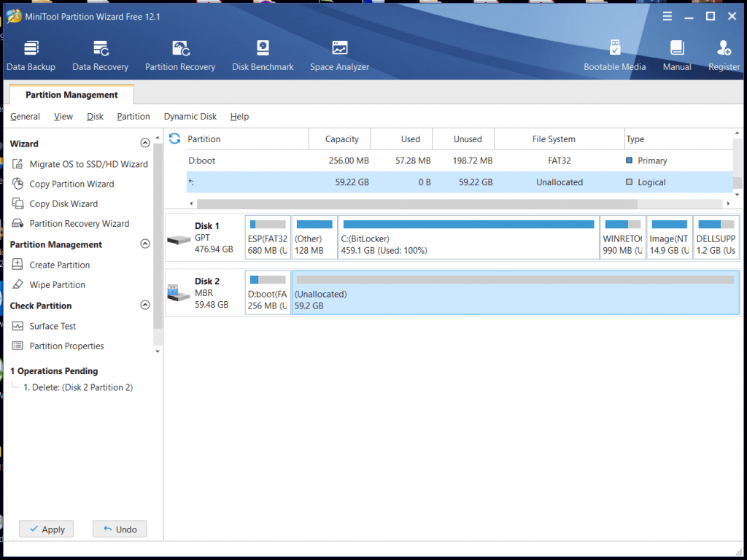The height and width of the screenshot is (560, 747).
Task: Open the hamburger menu in title bar
Action: click(667, 17)
